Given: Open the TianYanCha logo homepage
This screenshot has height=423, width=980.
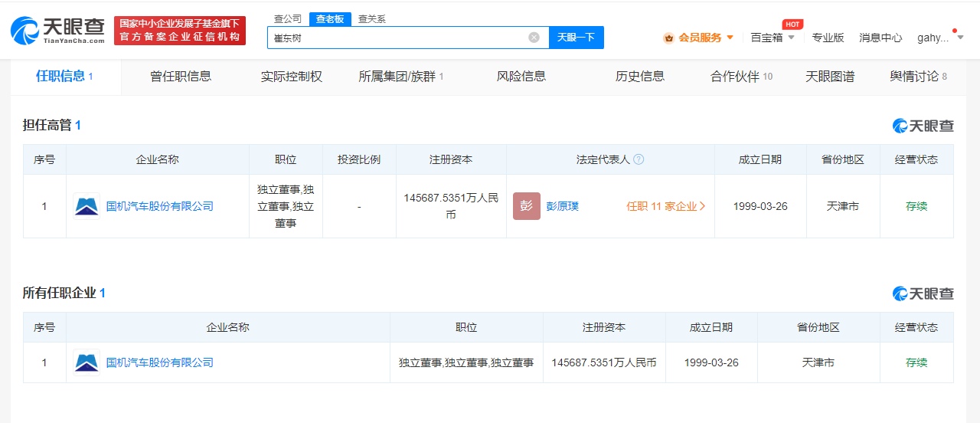Looking at the screenshot, I should [57, 31].
